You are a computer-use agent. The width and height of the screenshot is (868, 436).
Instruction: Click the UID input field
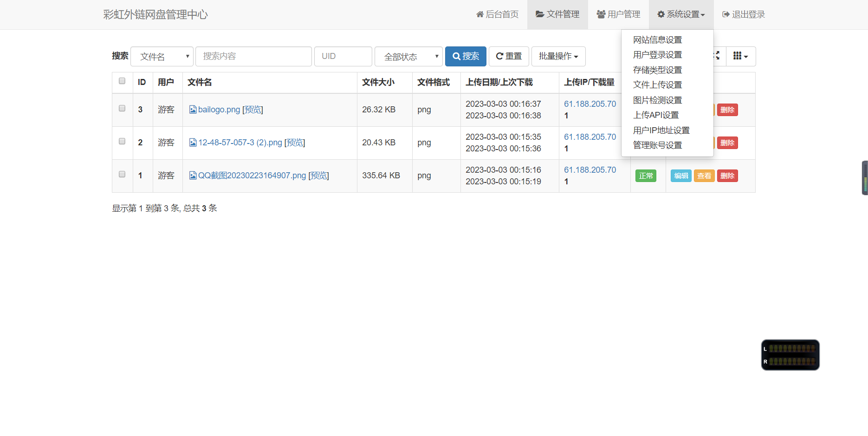(343, 56)
